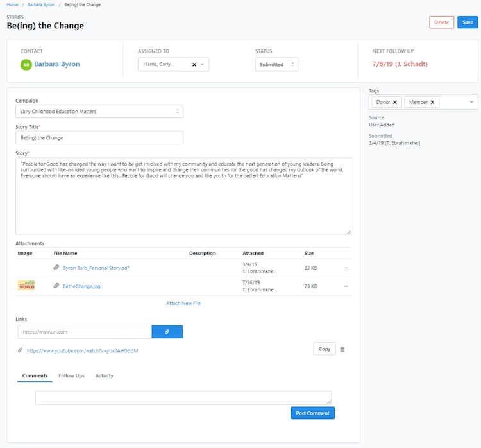The width and height of the screenshot is (481, 448).
Task: Click the blue add link button
Action: point(167,332)
